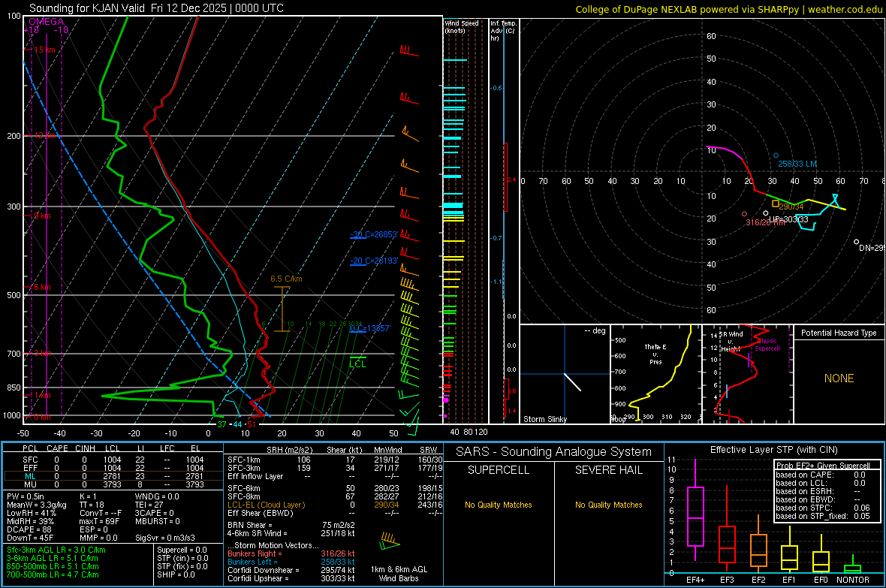Click the BRN Shear = 75 m2/s2 line
The height and width of the screenshot is (588, 886).
point(291,525)
